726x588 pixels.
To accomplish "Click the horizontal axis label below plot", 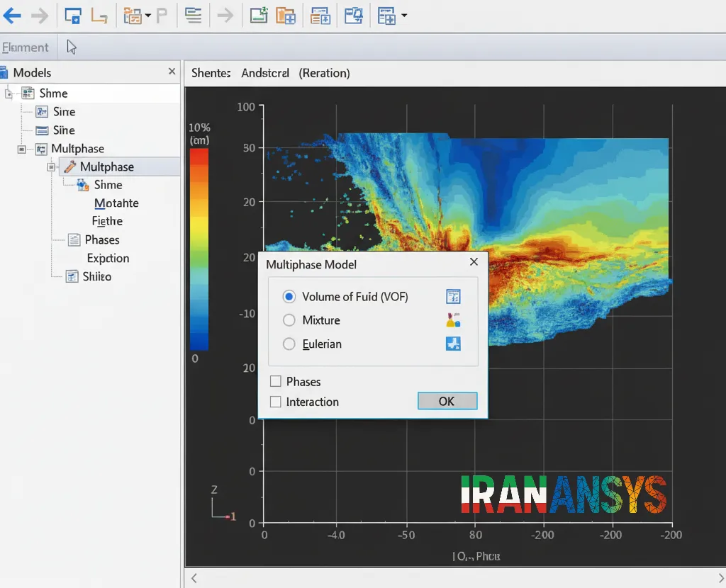I will (x=476, y=557).
